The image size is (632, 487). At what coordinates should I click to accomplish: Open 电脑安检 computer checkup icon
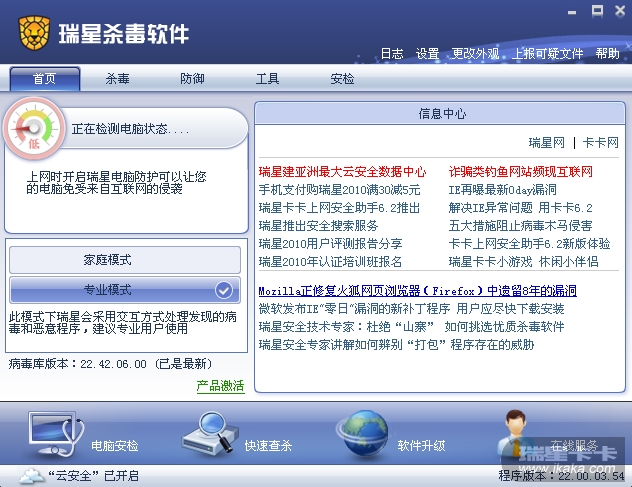(56, 434)
